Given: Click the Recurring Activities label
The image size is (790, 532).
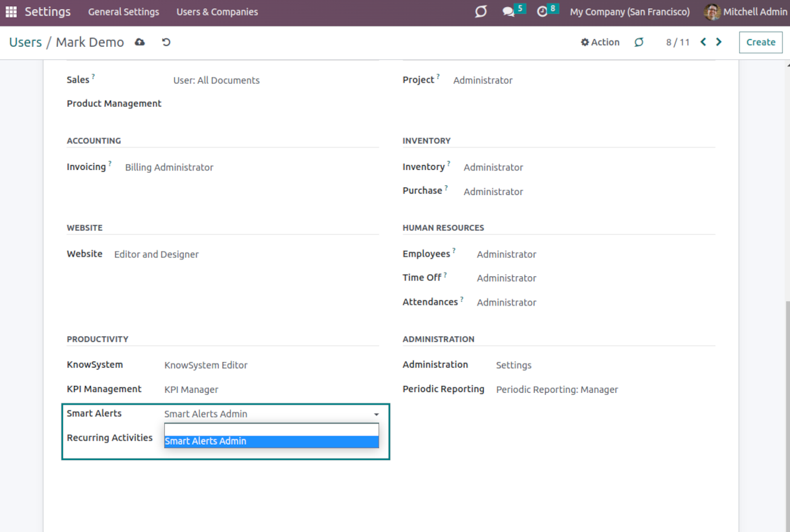Looking at the screenshot, I should pyautogui.click(x=109, y=438).
